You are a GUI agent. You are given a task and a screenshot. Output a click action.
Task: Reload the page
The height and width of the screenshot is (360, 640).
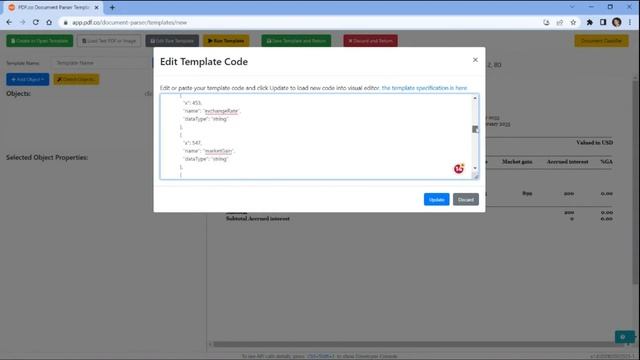point(36,22)
